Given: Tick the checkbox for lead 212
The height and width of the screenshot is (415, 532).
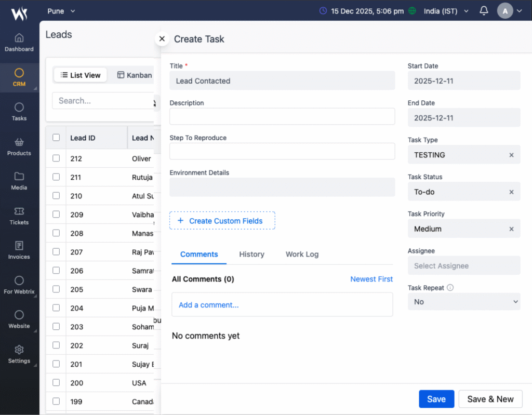Looking at the screenshot, I should click(56, 158).
